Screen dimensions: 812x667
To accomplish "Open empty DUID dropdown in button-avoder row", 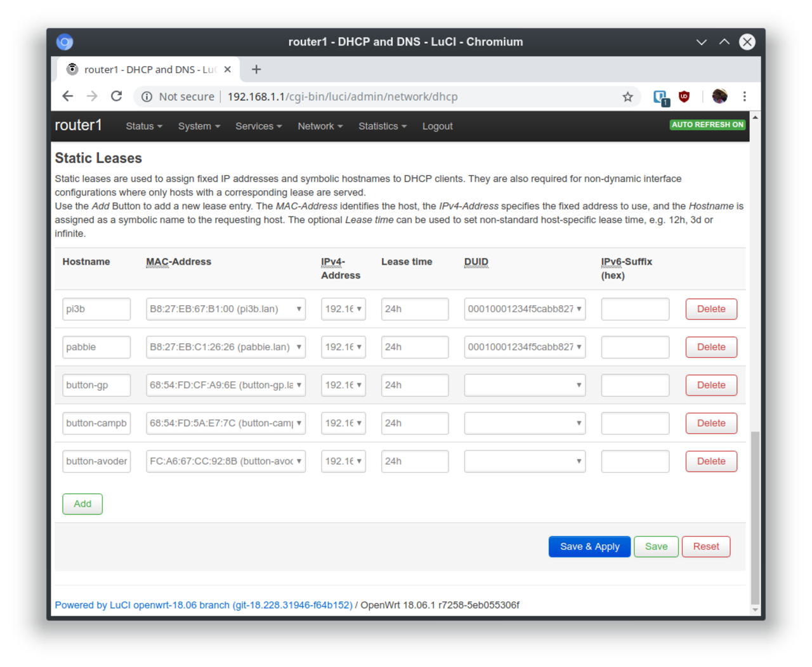I will pos(525,461).
